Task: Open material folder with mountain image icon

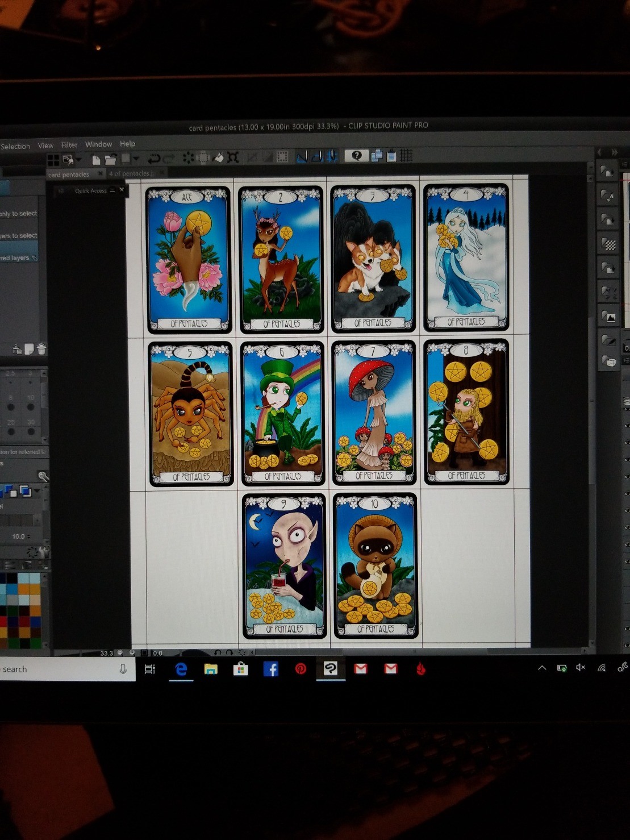Action: point(610,317)
